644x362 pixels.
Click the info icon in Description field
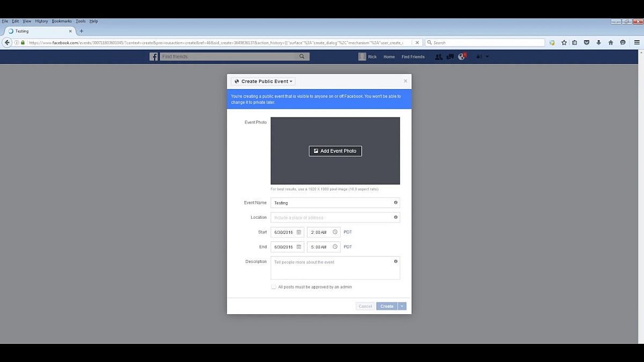(x=396, y=262)
